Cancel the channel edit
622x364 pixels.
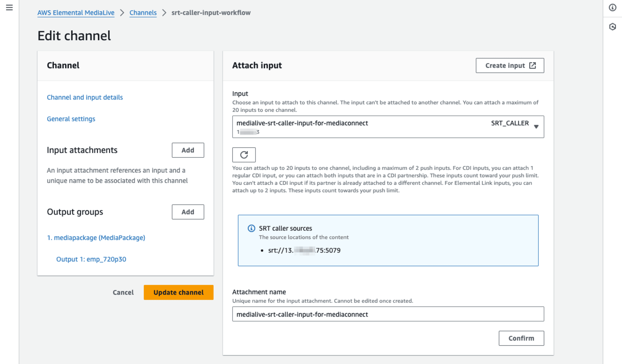tap(123, 292)
